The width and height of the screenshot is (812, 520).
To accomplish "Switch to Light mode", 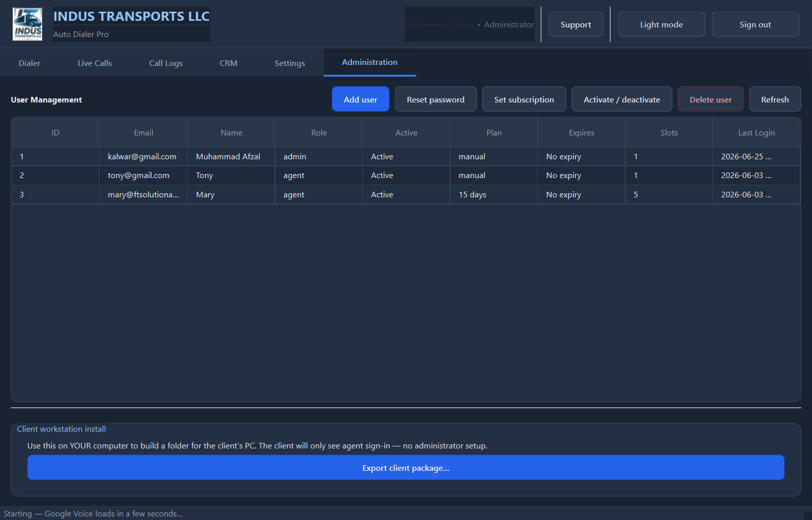I will pos(661,24).
